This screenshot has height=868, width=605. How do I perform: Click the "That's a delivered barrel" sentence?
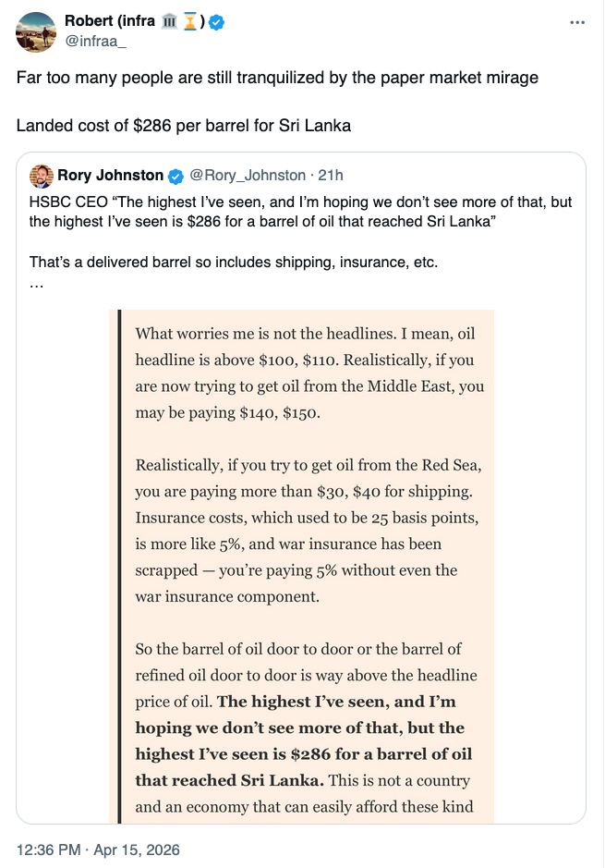tap(233, 262)
